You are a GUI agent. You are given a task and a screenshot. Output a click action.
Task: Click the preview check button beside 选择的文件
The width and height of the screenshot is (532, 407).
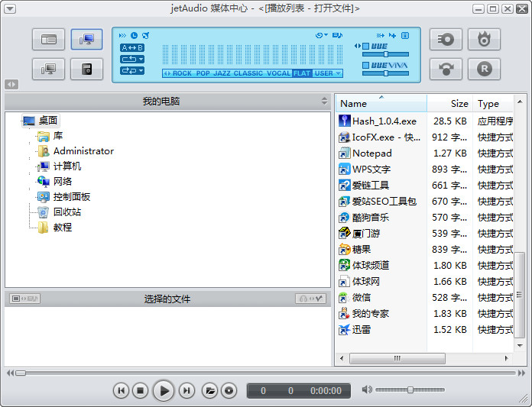pos(310,299)
